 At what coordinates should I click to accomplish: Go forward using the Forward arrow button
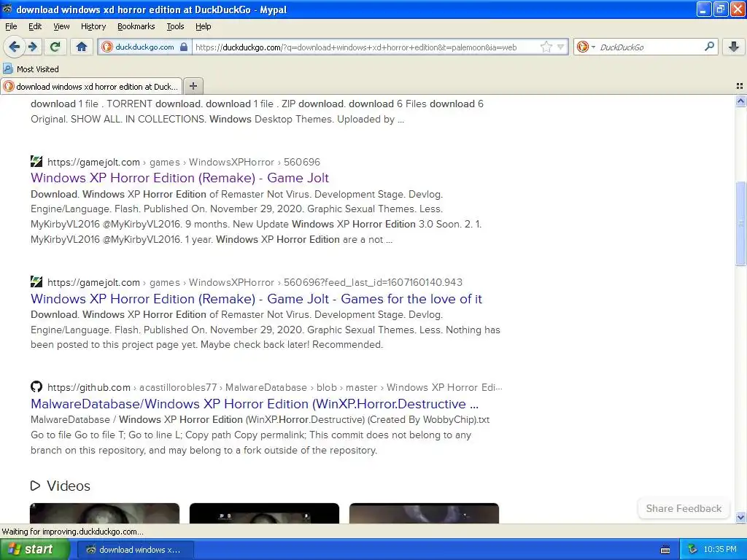[x=32, y=47]
